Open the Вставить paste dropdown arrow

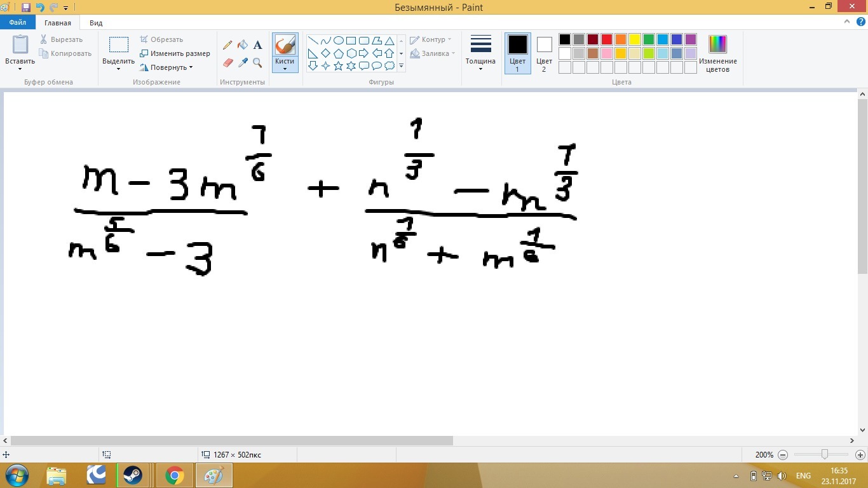tap(20, 69)
